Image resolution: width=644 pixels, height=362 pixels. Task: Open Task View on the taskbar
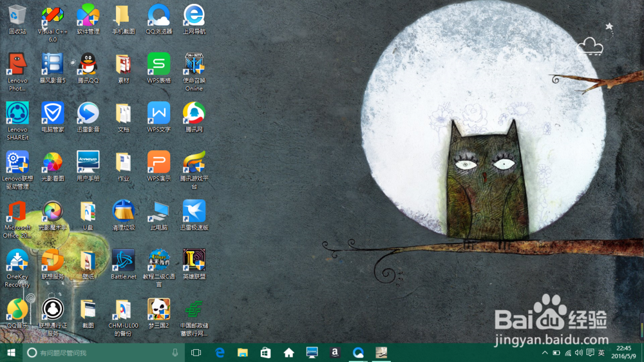[196, 352]
